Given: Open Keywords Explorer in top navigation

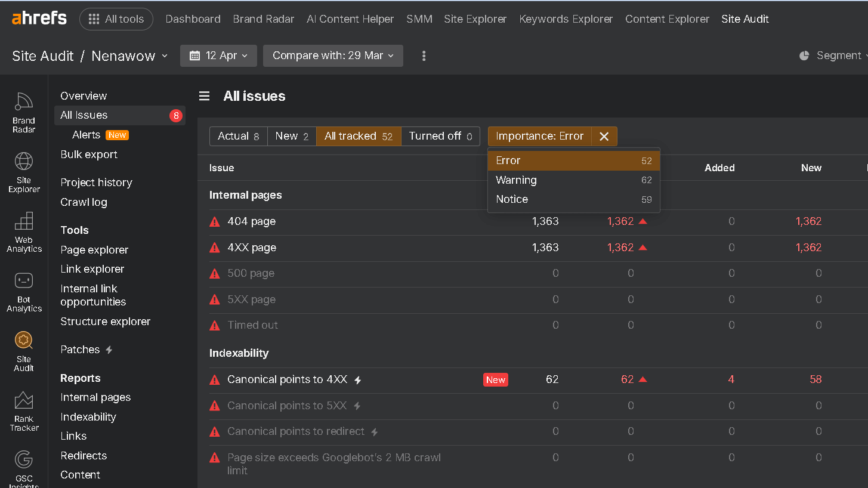Looking at the screenshot, I should (x=566, y=19).
